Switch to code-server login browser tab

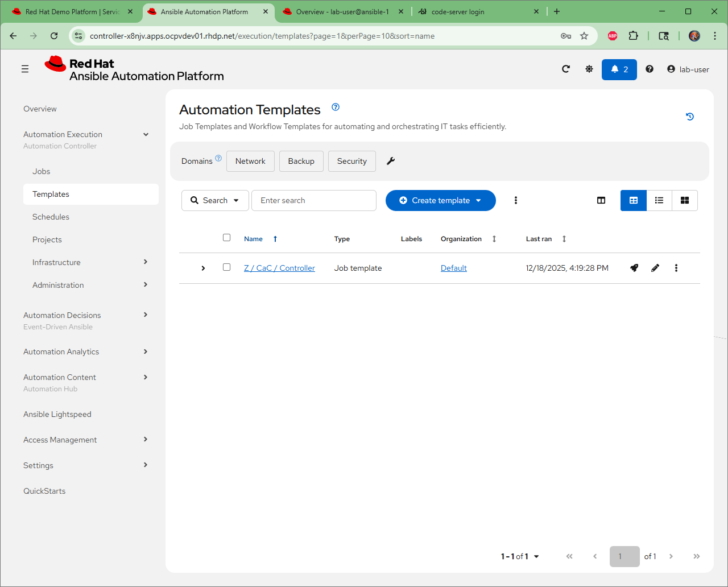pyautogui.click(x=479, y=11)
